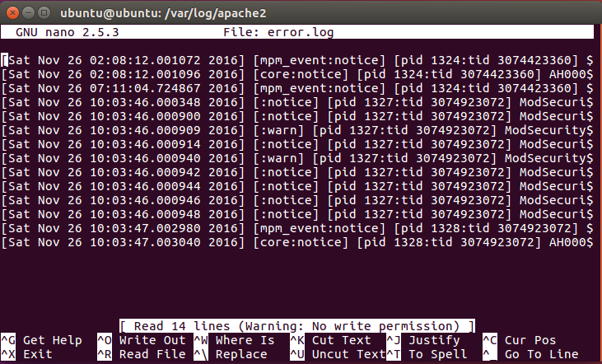The width and height of the screenshot is (602, 364).
Task: Close the terminal window with red button
Action: click(x=12, y=13)
